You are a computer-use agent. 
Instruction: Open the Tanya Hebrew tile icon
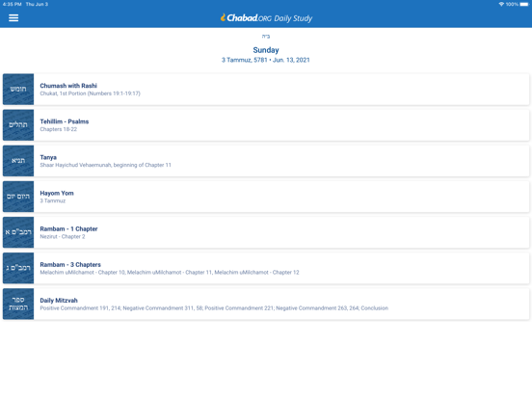click(18, 161)
